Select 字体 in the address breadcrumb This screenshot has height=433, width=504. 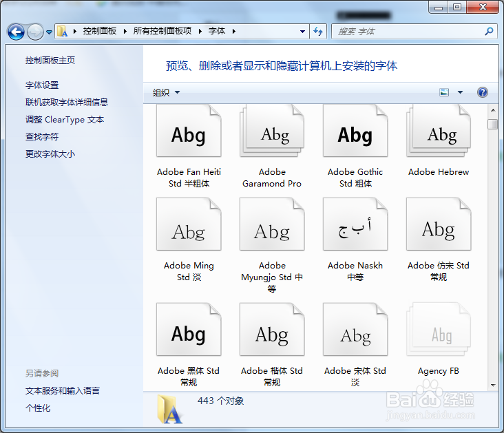(x=217, y=31)
